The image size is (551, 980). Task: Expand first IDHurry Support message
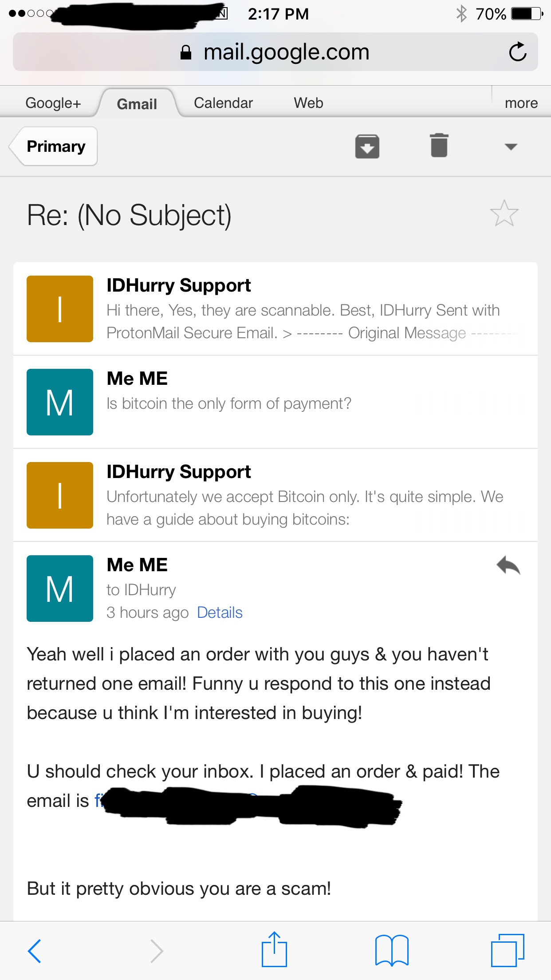(275, 309)
